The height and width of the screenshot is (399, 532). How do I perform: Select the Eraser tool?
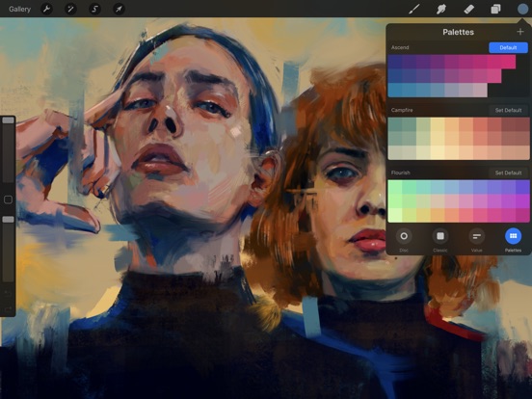(x=468, y=9)
